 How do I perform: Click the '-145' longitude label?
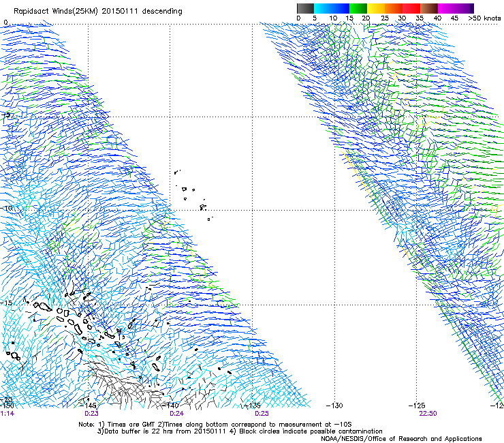(88, 406)
